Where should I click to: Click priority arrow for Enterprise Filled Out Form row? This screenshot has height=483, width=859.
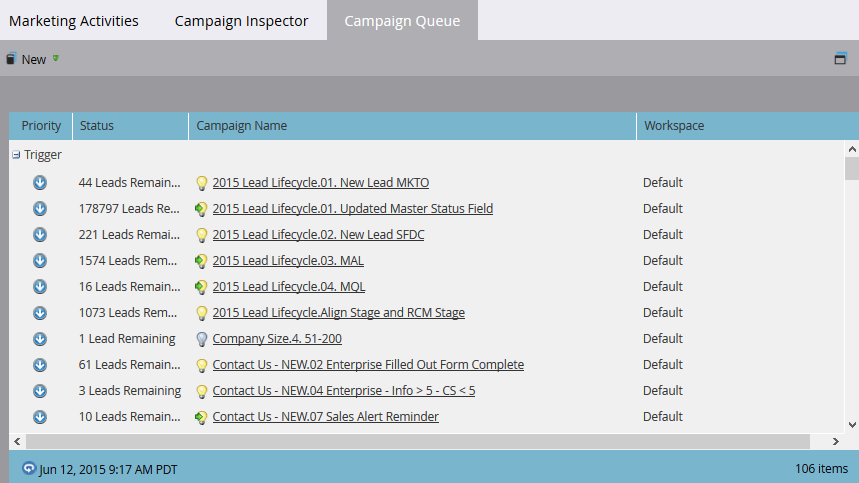(x=39, y=365)
